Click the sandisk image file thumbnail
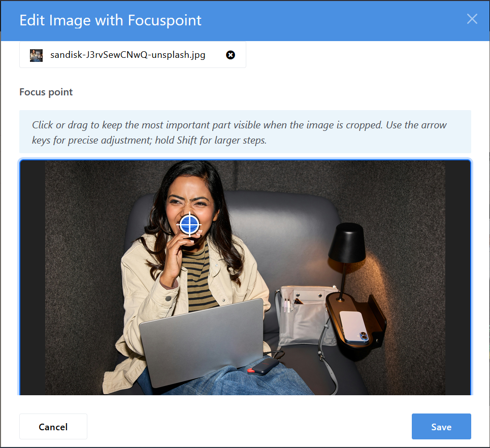The width and height of the screenshot is (490, 448). [36, 55]
